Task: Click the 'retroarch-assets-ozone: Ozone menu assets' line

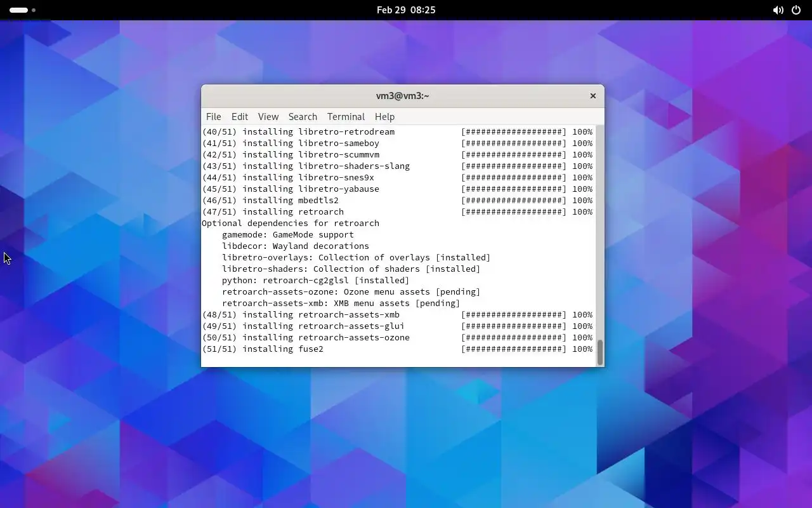Action: [351, 292]
